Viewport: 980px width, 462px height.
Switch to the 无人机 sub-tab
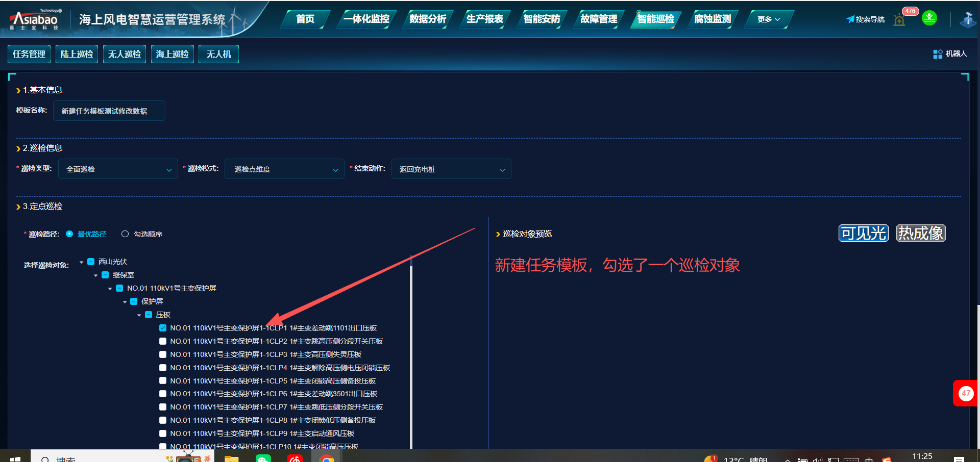point(218,54)
